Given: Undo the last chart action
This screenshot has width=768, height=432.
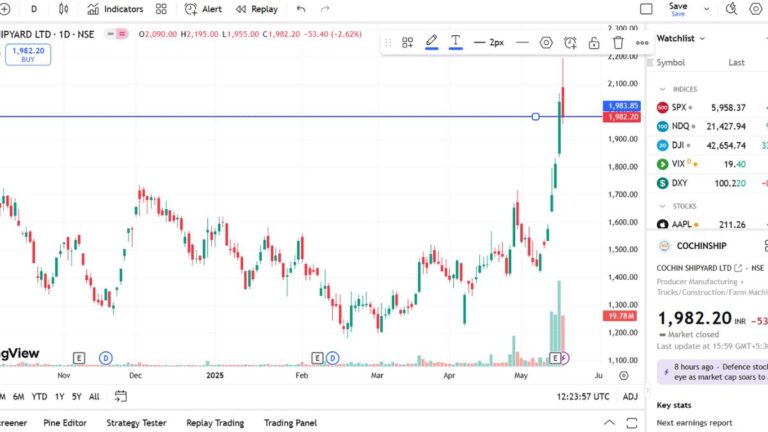Looking at the screenshot, I should [x=301, y=9].
